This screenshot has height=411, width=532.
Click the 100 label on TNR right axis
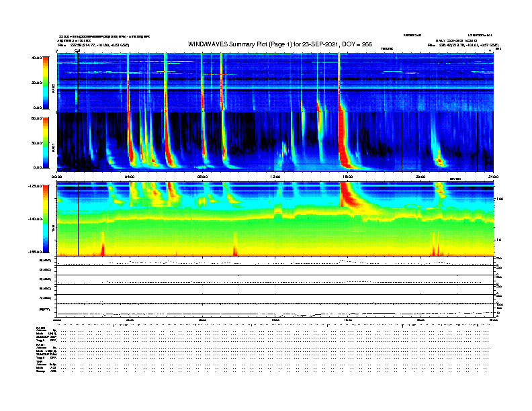[x=500, y=199]
